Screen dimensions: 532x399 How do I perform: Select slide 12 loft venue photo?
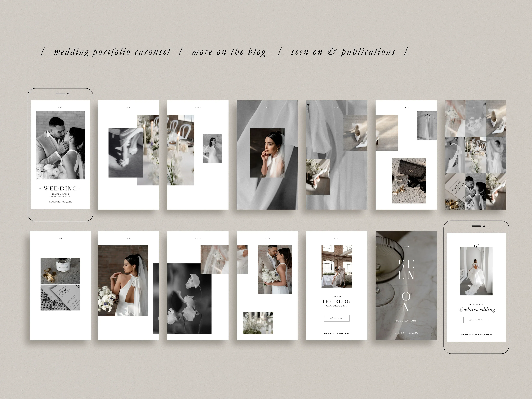pyautogui.click(x=337, y=266)
